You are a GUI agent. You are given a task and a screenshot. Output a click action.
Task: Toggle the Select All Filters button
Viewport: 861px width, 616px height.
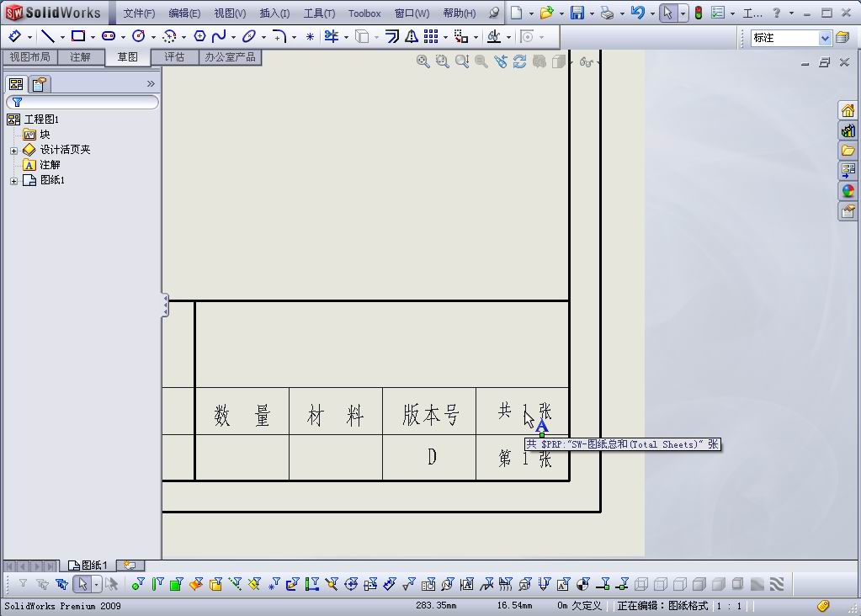click(61, 584)
